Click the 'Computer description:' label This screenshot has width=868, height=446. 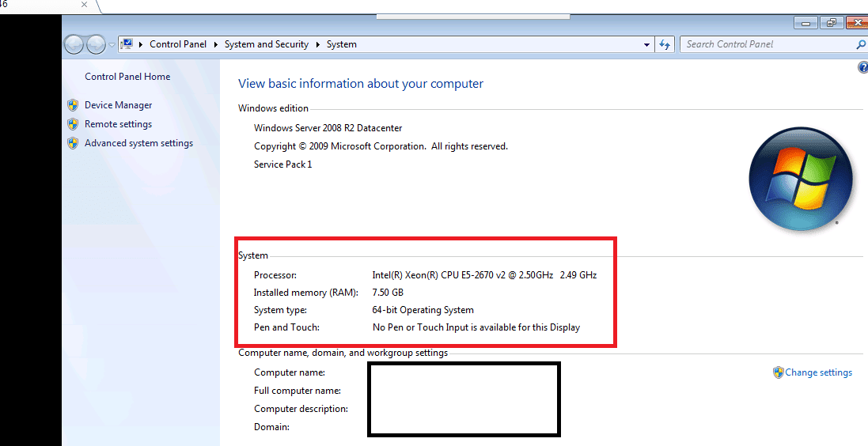pyautogui.click(x=301, y=409)
